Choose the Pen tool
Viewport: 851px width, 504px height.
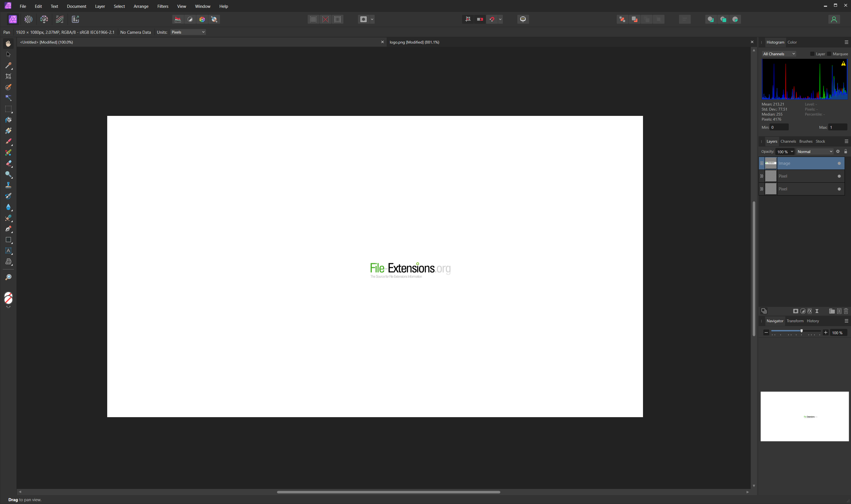point(8,229)
